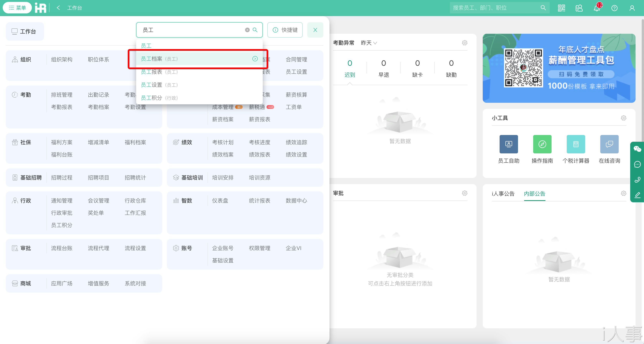Switch to 内部公告 tab
Screen dimensions: 644x344
pos(534,193)
